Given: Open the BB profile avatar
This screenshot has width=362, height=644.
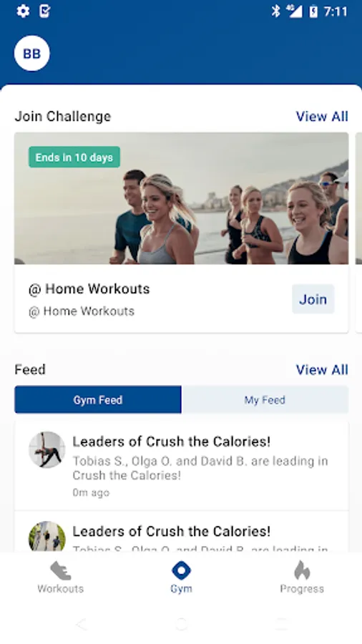Looking at the screenshot, I should (32, 54).
